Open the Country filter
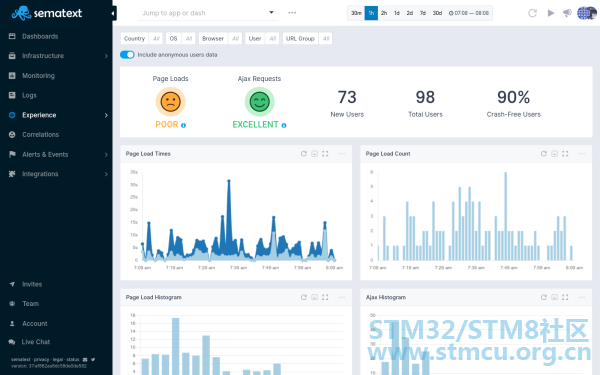The width and height of the screenshot is (600, 375). 142,39
